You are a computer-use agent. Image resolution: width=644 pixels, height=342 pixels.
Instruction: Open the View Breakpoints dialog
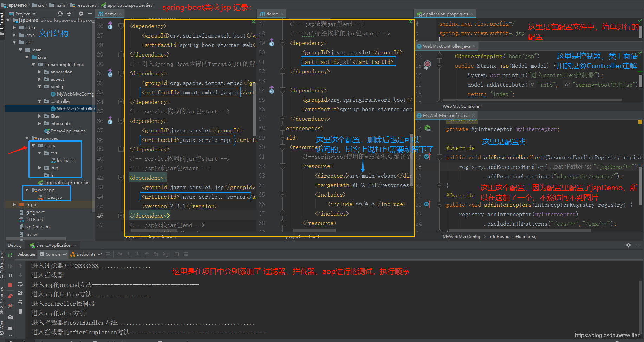(x=10, y=296)
